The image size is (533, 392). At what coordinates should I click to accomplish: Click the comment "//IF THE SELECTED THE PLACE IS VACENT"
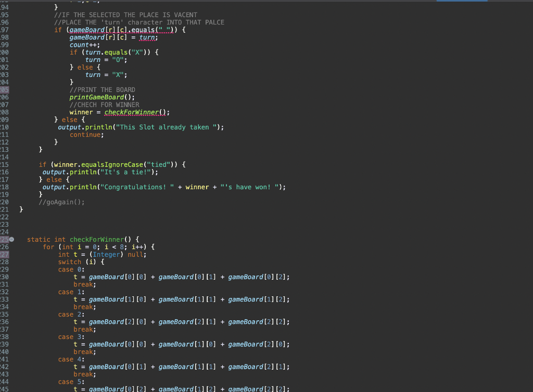point(125,15)
